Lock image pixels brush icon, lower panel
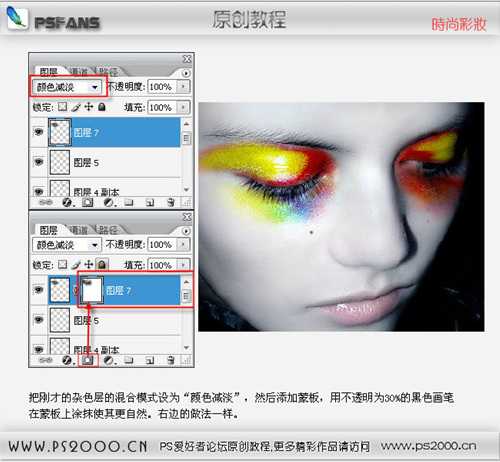The height and width of the screenshot is (462, 500). (x=76, y=265)
